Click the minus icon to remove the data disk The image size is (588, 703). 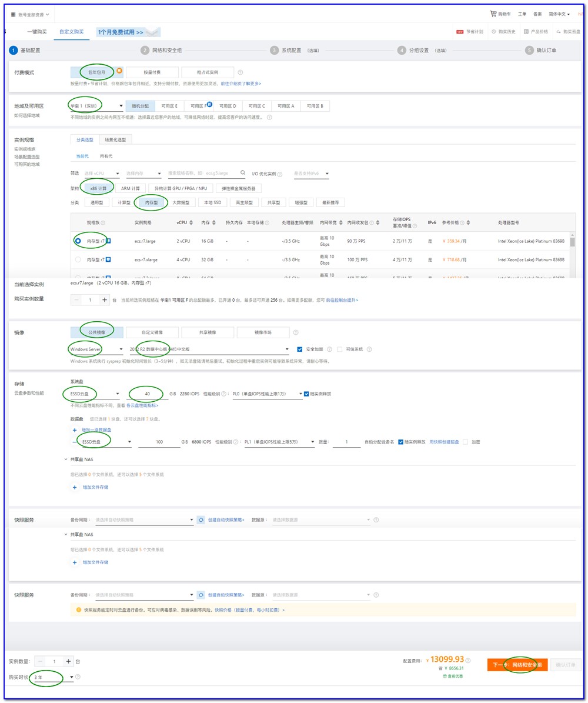[75, 442]
